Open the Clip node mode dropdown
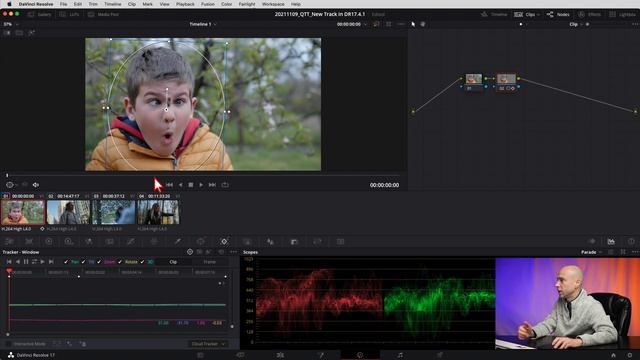 tap(576, 24)
